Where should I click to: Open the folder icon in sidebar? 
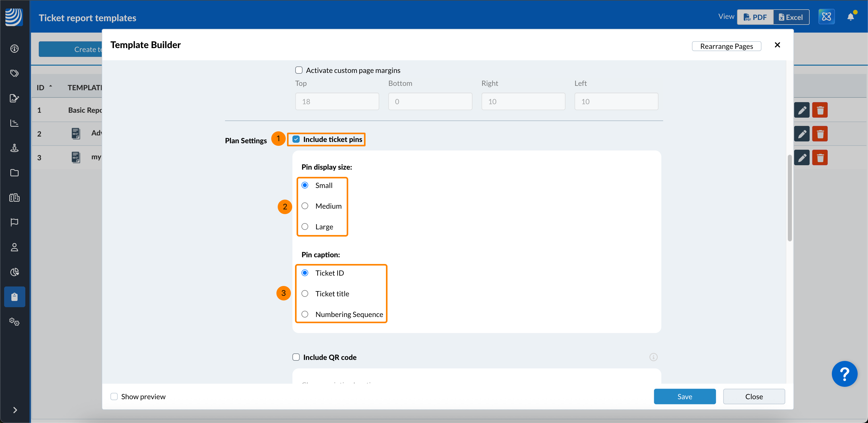pyautogui.click(x=14, y=173)
